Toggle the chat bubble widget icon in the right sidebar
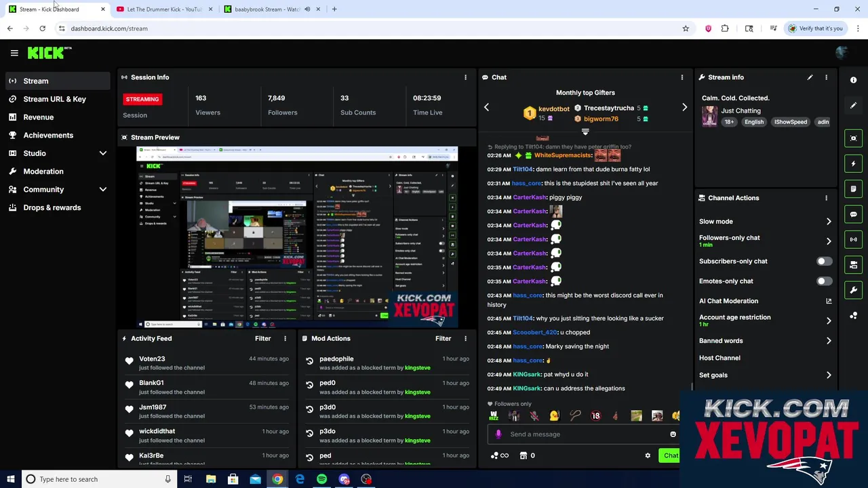868x488 pixels. (x=854, y=214)
